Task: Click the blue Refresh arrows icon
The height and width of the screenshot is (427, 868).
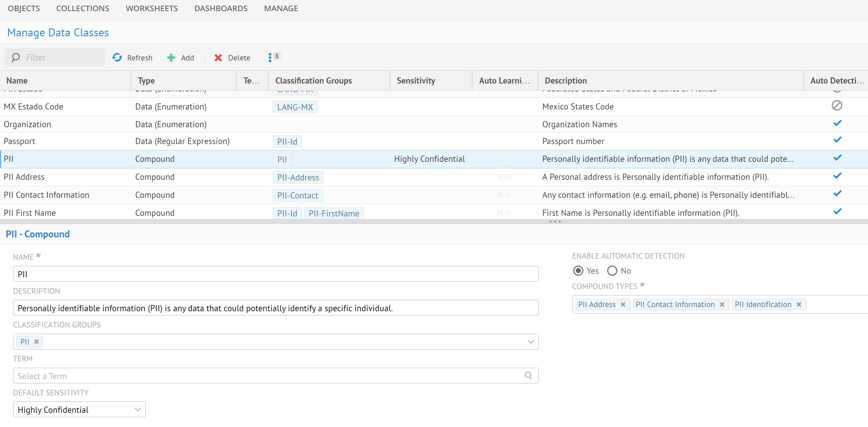Action: click(x=117, y=58)
